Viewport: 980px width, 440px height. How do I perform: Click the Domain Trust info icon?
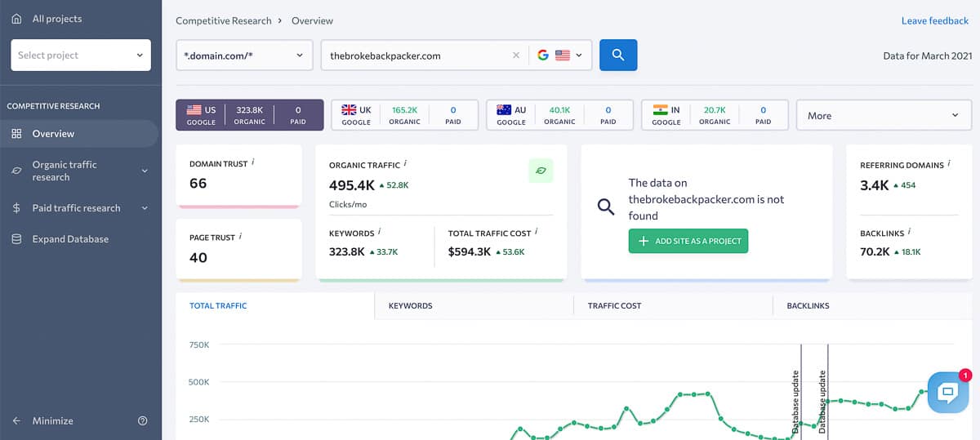click(253, 162)
